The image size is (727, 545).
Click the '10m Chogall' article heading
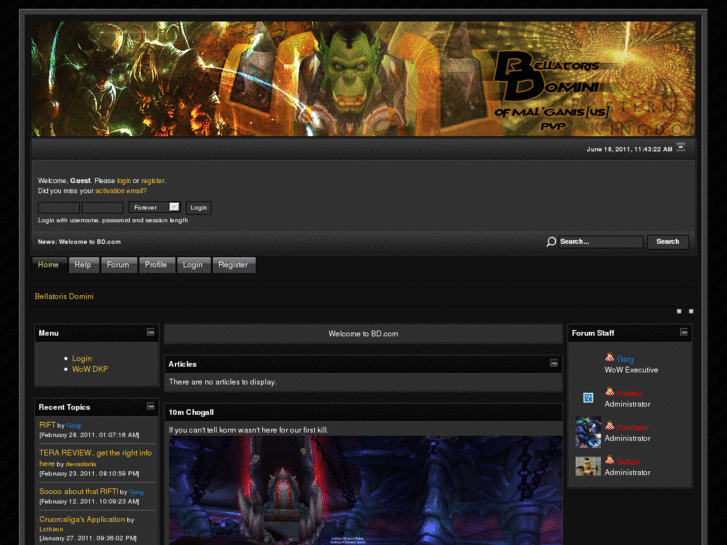coord(191,412)
